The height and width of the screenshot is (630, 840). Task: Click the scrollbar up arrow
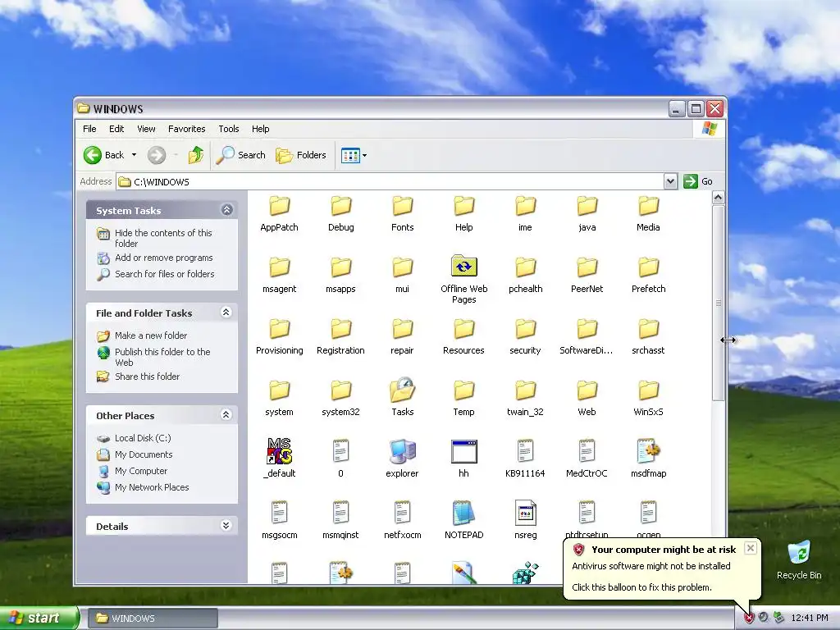coord(718,197)
